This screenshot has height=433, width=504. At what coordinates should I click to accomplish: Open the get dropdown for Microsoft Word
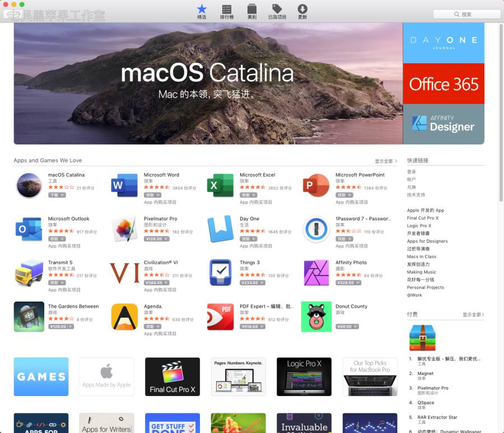click(152, 195)
